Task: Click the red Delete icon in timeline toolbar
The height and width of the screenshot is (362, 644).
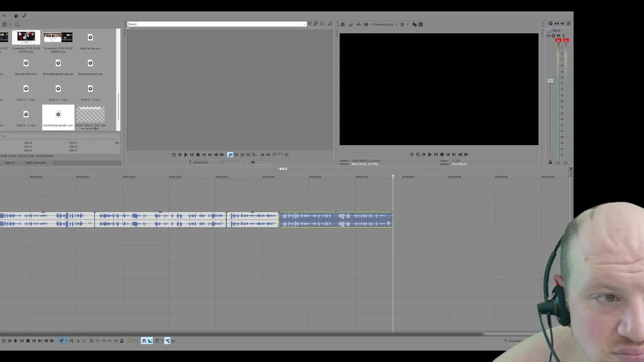Action: (92, 341)
